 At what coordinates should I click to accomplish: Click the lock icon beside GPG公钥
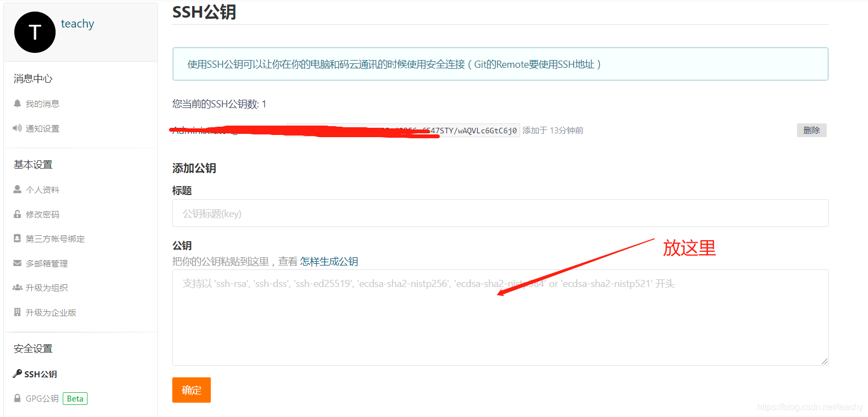point(17,398)
